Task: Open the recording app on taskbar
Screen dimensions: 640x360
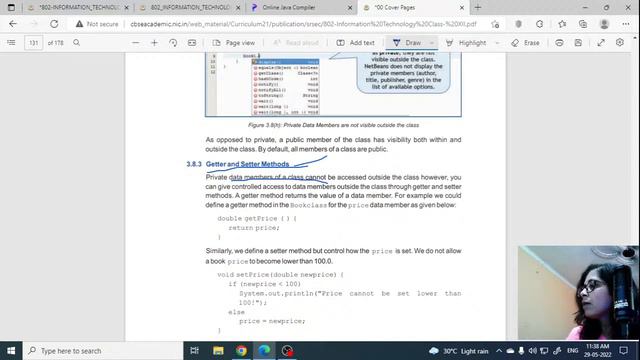Action: tap(287, 351)
